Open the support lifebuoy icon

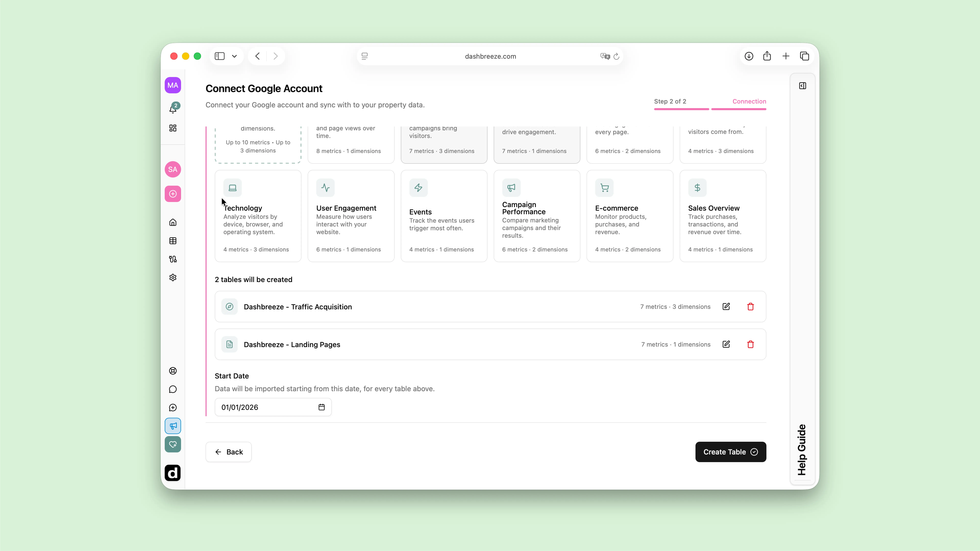coord(173,371)
